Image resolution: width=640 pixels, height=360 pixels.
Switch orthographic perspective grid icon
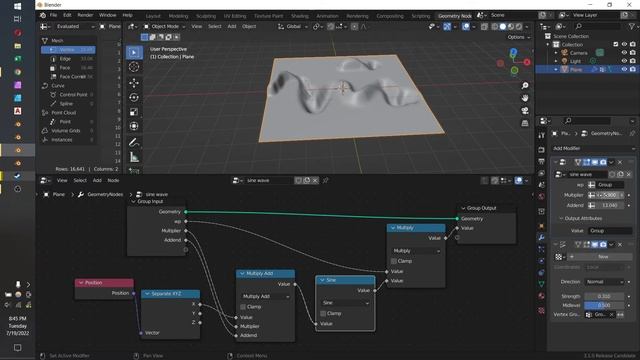click(525, 123)
